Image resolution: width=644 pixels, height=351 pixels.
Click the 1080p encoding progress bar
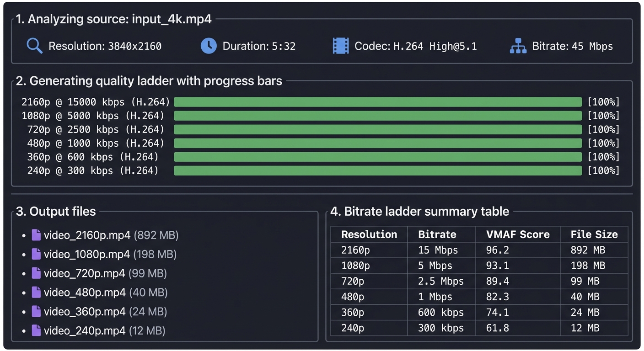point(377,116)
